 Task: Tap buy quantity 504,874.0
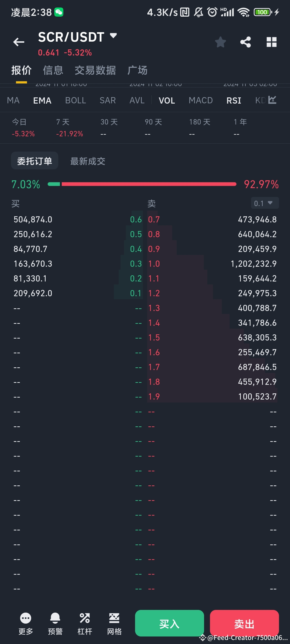click(x=33, y=219)
